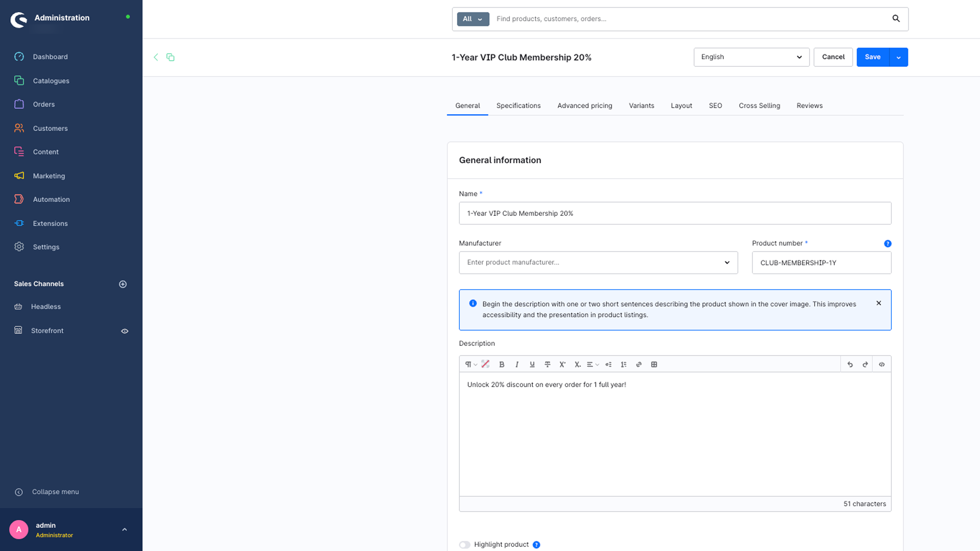
Task: Redo description edit
Action: (x=865, y=364)
